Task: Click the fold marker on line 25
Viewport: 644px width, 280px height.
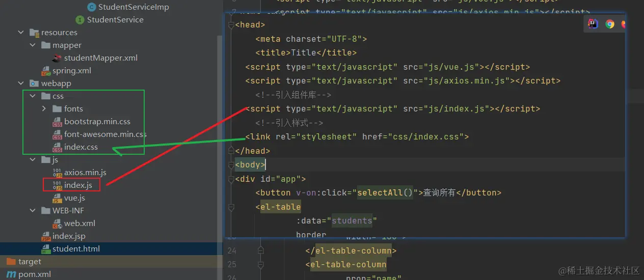Action: tap(261, 264)
